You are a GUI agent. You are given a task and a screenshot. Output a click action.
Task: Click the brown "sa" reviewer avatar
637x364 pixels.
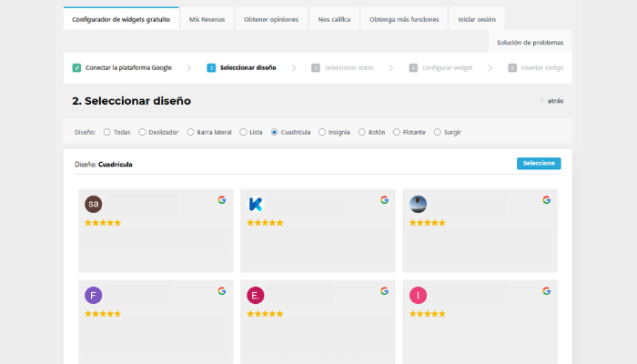point(93,204)
